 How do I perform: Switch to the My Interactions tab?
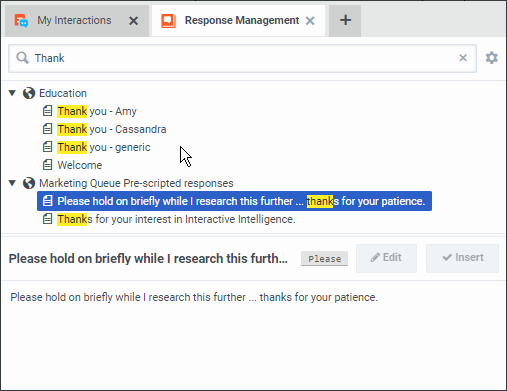coord(74,21)
